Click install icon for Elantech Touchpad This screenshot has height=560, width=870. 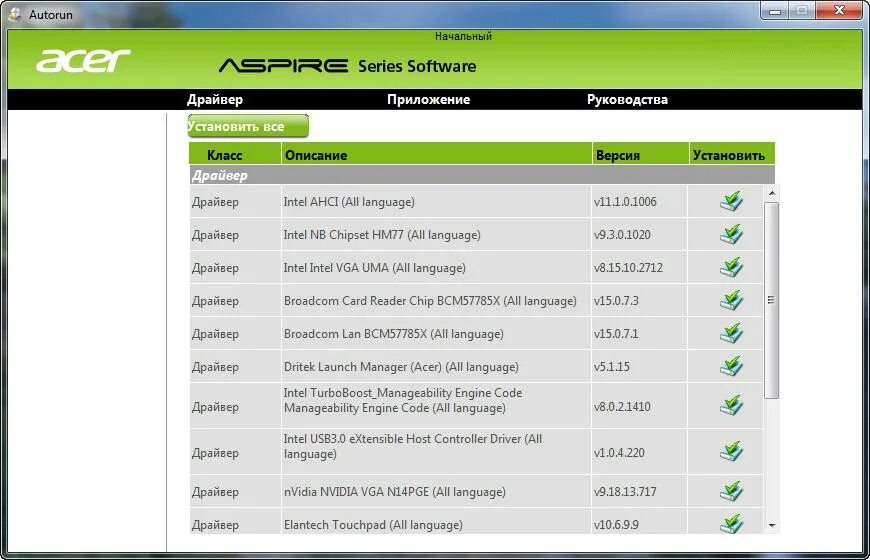click(731, 523)
